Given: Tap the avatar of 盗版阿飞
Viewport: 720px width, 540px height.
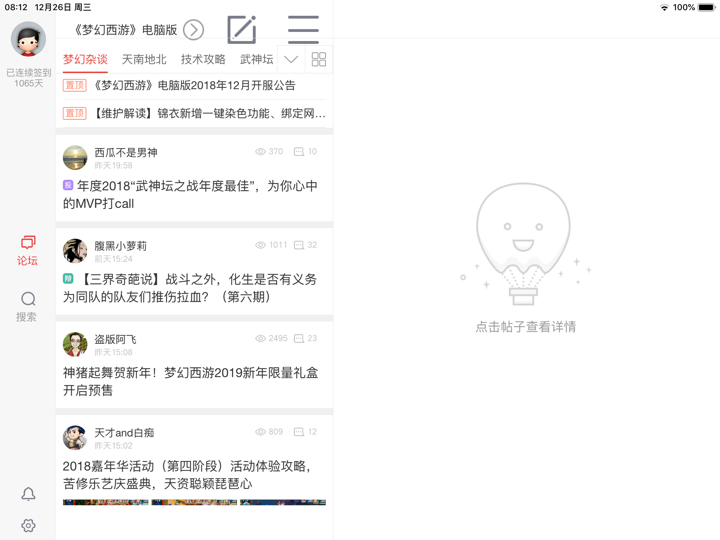Looking at the screenshot, I should point(75,344).
